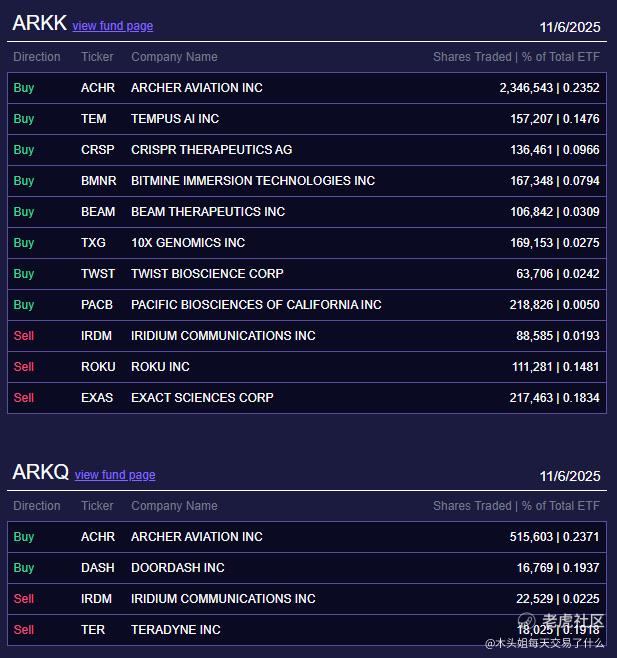Click the ACHR ticker in the ARKQ table

point(98,537)
